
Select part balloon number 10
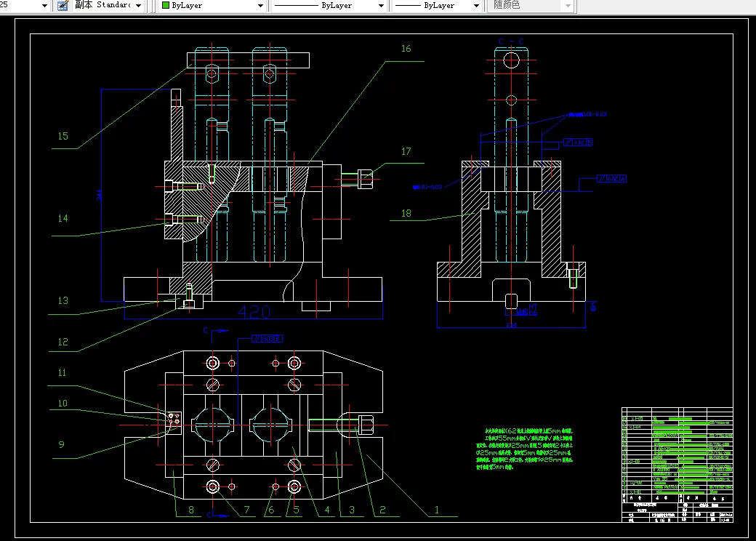tap(63, 404)
